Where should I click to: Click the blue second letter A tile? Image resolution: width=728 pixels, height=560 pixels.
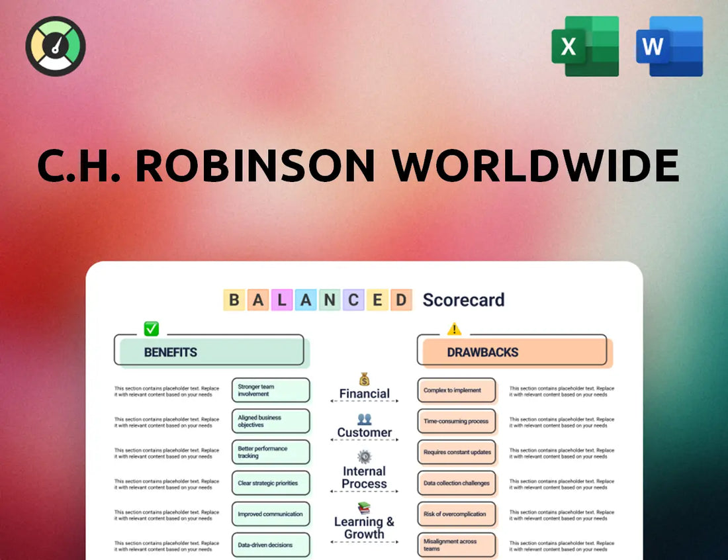point(306,300)
